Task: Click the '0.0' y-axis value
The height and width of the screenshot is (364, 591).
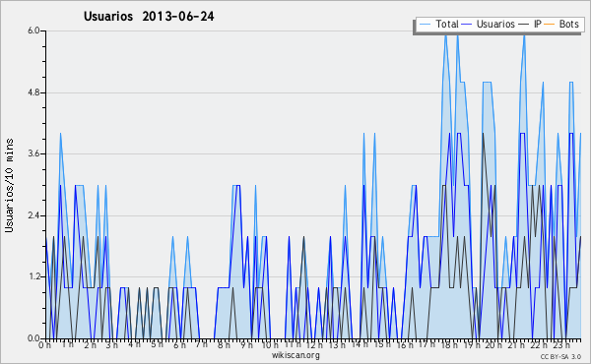Action: pos(33,338)
